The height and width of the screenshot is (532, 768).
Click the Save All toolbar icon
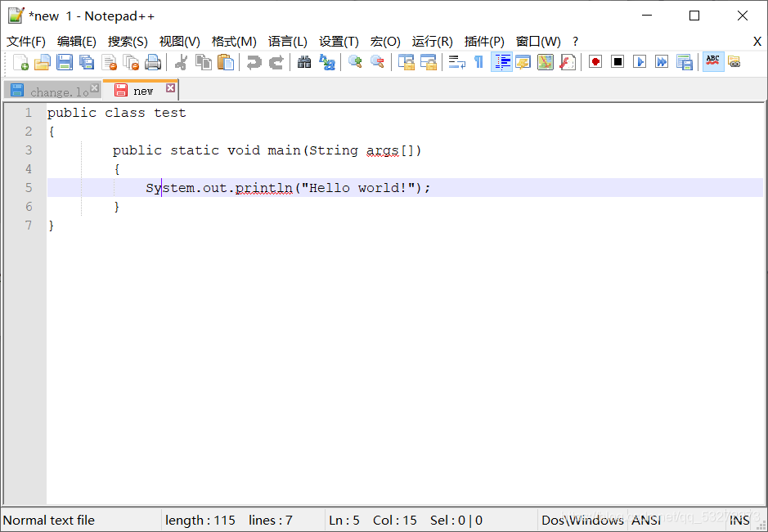coord(87,62)
